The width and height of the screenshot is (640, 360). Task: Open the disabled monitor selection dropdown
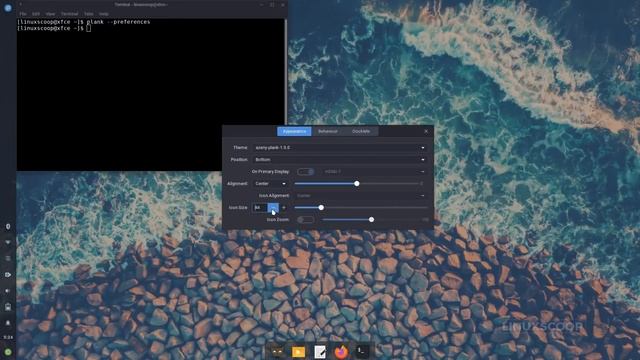pos(374,171)
